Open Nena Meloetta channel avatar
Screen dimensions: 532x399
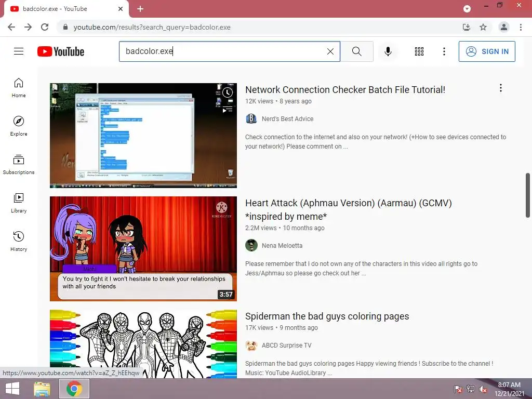point(251,245)
